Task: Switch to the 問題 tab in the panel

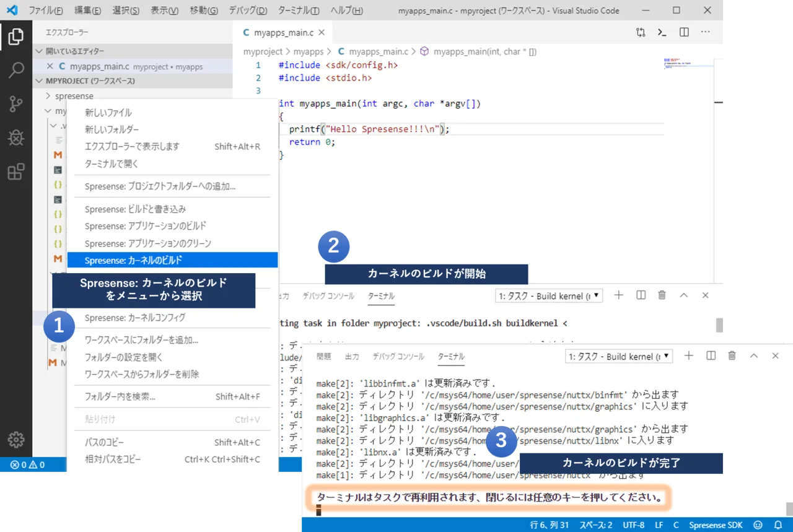Action: pyautogui.click(x=323, y=356)
